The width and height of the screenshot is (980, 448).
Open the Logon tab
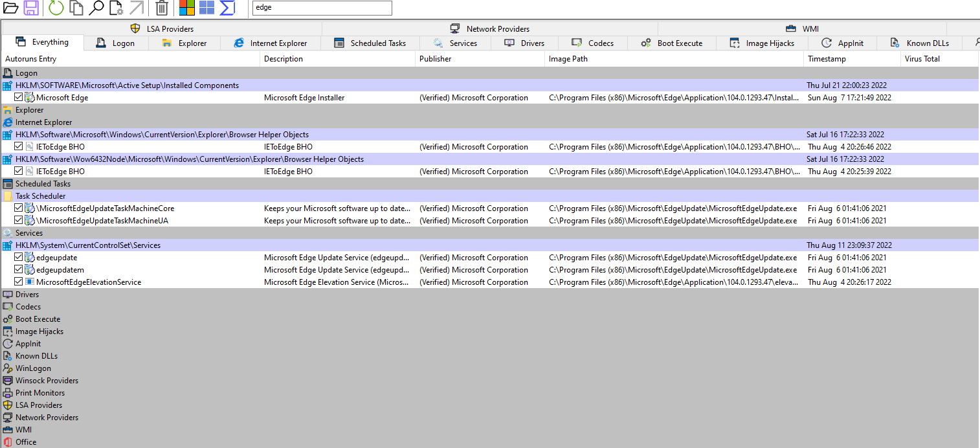click(x=116, y=43)
